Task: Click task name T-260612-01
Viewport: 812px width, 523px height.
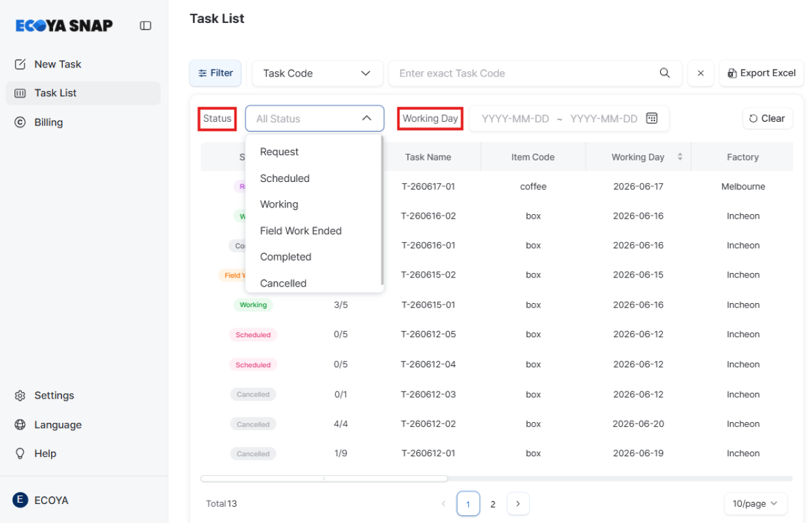Action: (428, 454)
